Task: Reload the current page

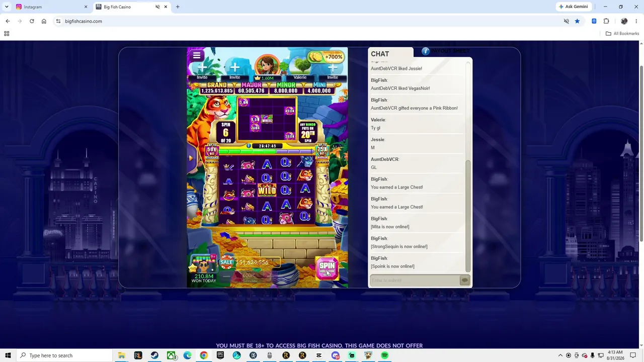Action: 32,21
